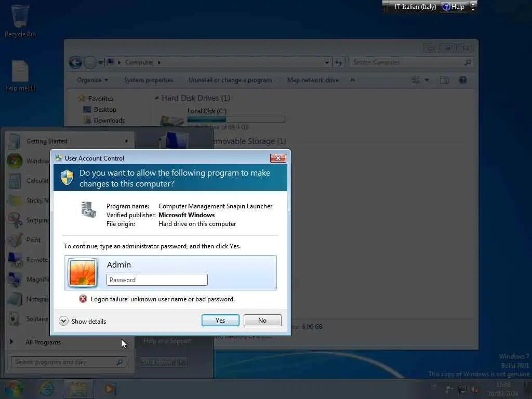Collapse the Hard Disk Drives group

pyautogui.click(x=156, y=98)
